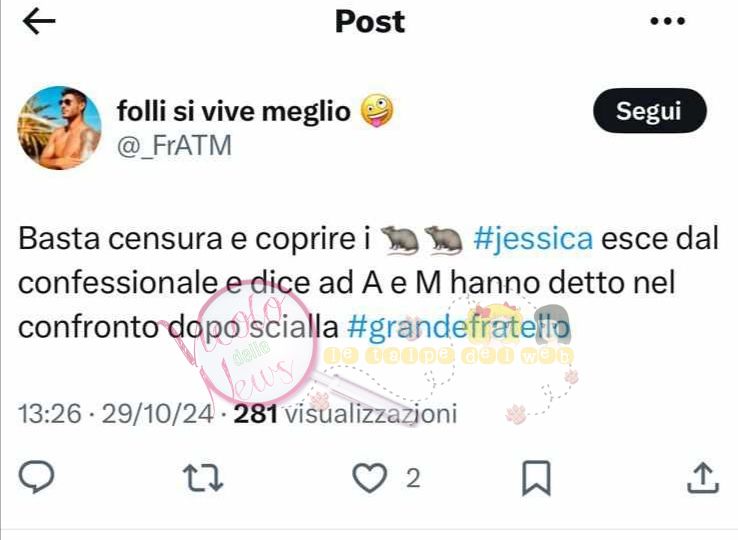View the 281 visualizzazioni count

345,414
